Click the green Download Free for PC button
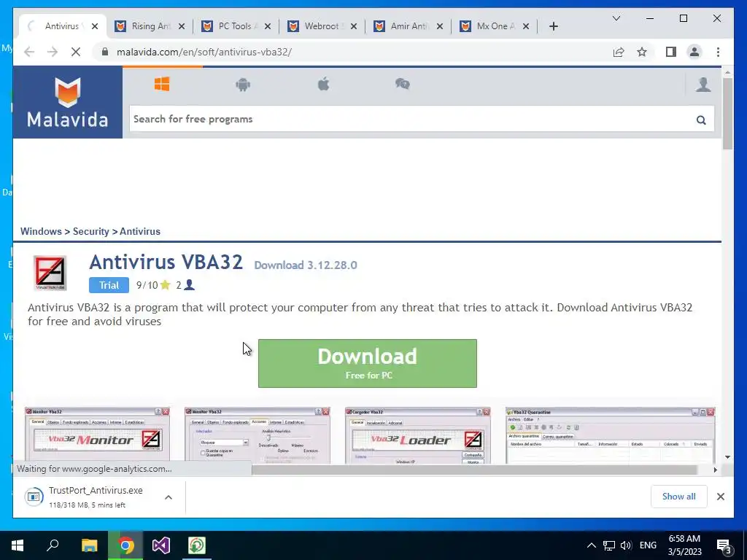The image size is (747, 560). click(368, 363)
